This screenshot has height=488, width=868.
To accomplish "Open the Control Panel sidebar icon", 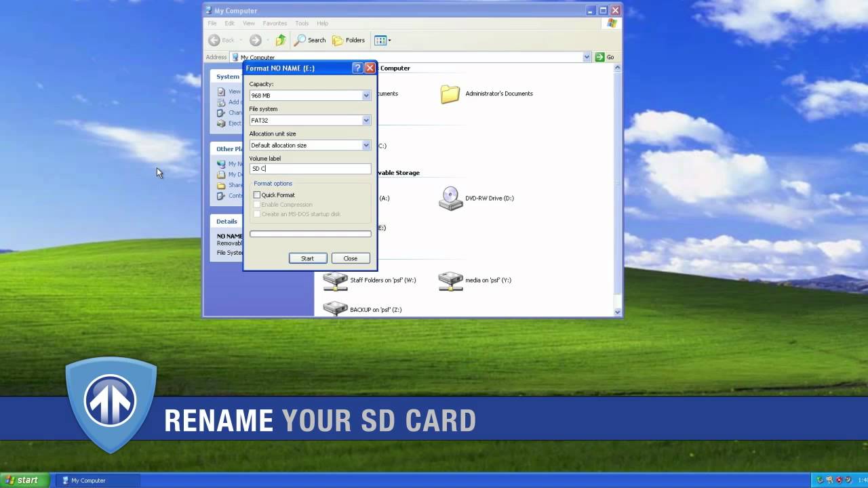I will coord(221,196).
